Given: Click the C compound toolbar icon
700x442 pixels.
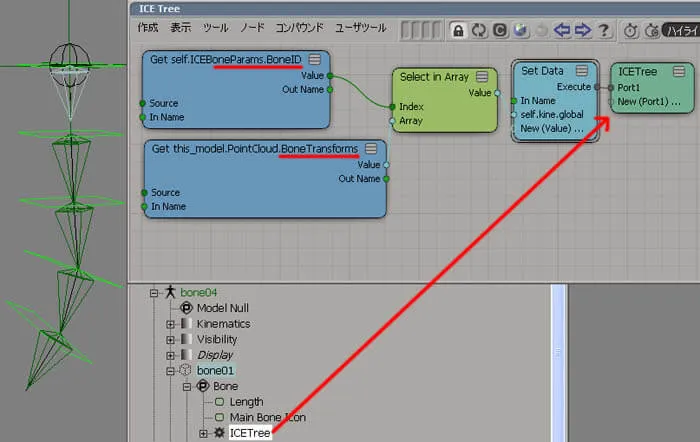Looking at the screenshot, I should pos(500,30).
